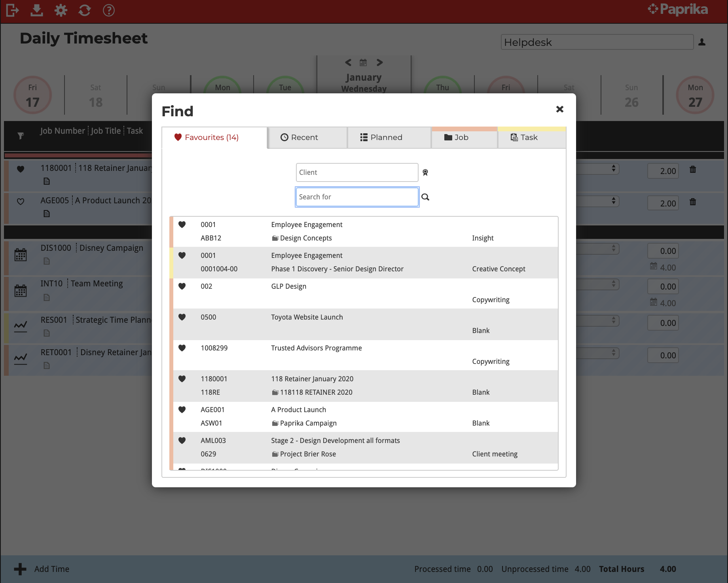Delete the 118 Retainer row with trash icon

693,170
